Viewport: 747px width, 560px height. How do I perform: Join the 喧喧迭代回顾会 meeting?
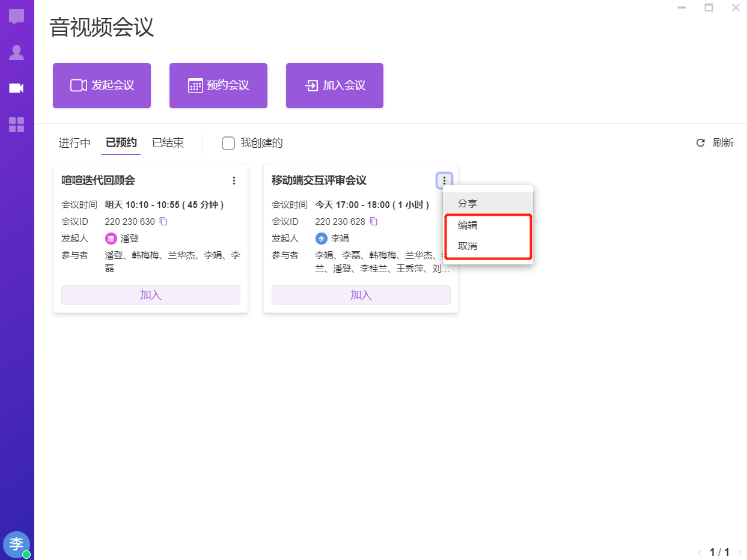coord(151,295)
